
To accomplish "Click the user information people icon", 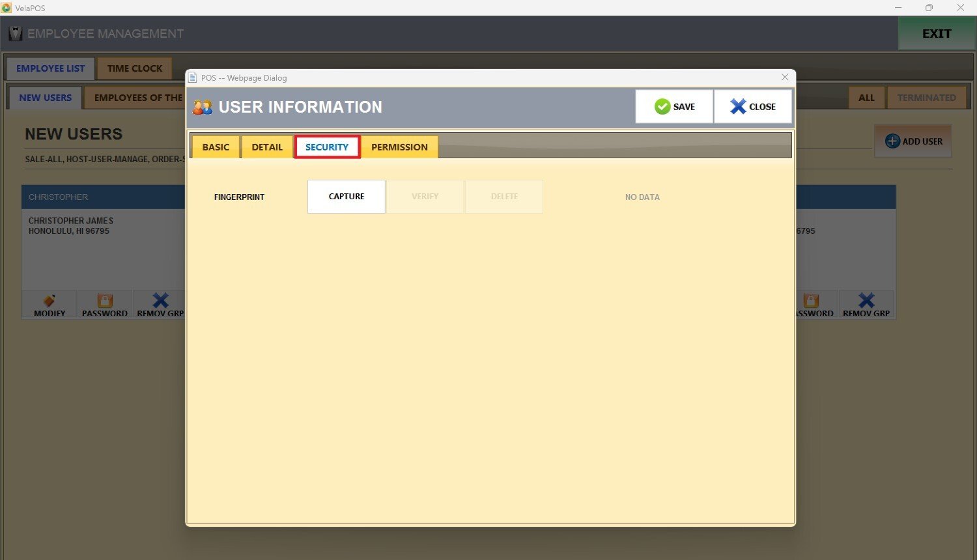I will tap(203, 107).
